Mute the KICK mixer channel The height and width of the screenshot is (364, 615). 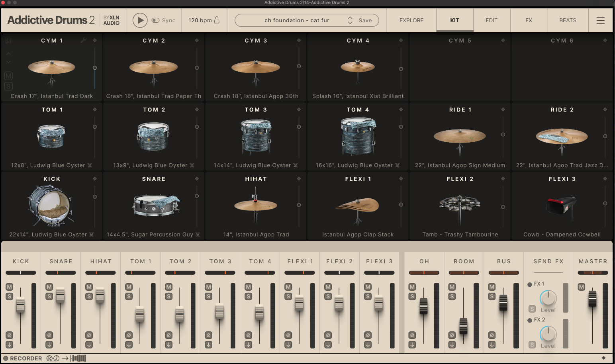coord(9,287)
